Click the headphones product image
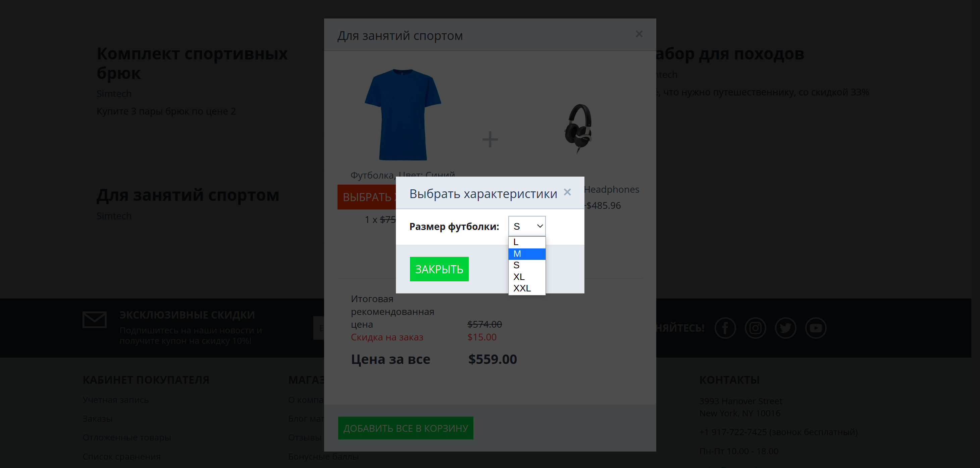The height and width of the screenshot is (468, 980). pyautogui.click(x=578, y=129)
